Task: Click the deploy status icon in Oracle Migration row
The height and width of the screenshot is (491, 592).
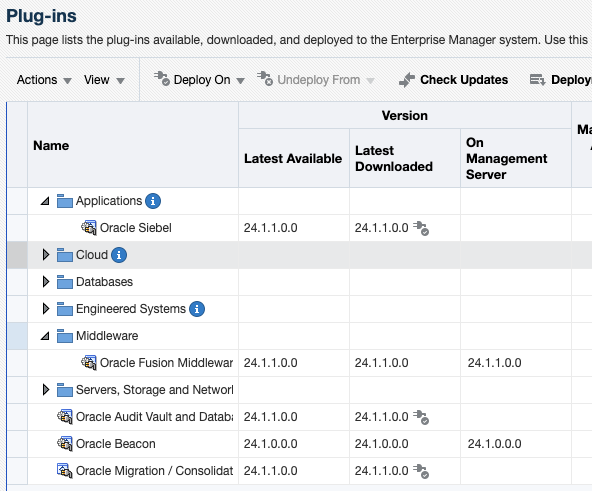Action: tap(421, 471)
